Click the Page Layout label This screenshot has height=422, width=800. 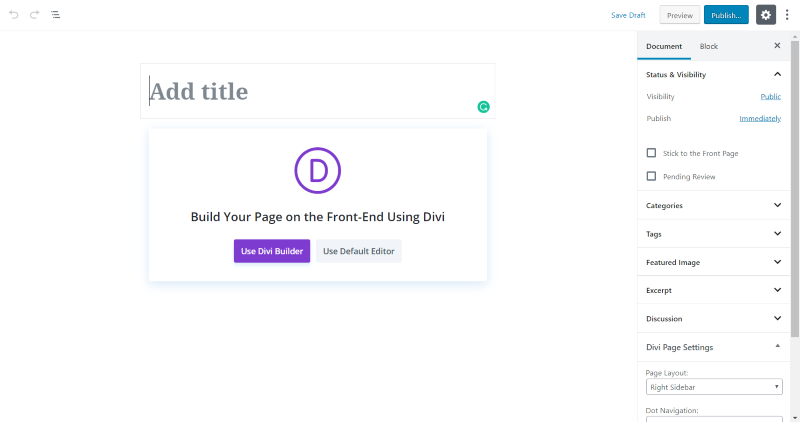click(x=666, y=373)
